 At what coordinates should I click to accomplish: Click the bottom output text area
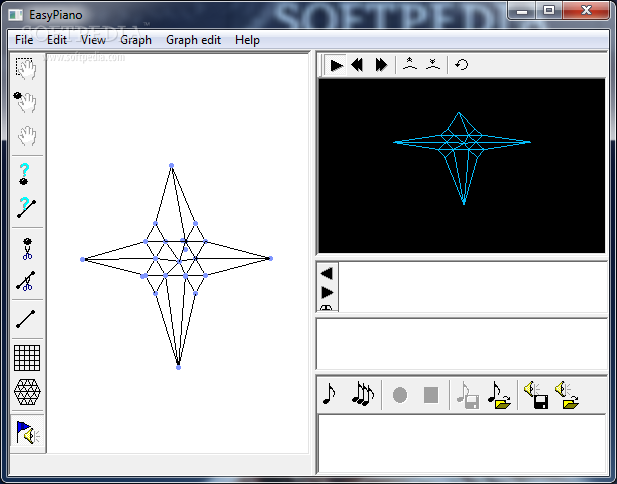[462, 443]
